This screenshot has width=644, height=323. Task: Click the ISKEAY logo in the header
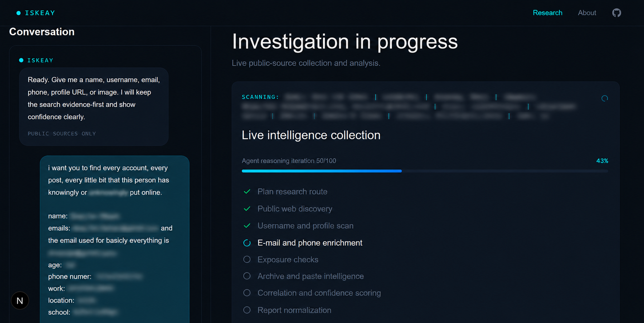36,13
